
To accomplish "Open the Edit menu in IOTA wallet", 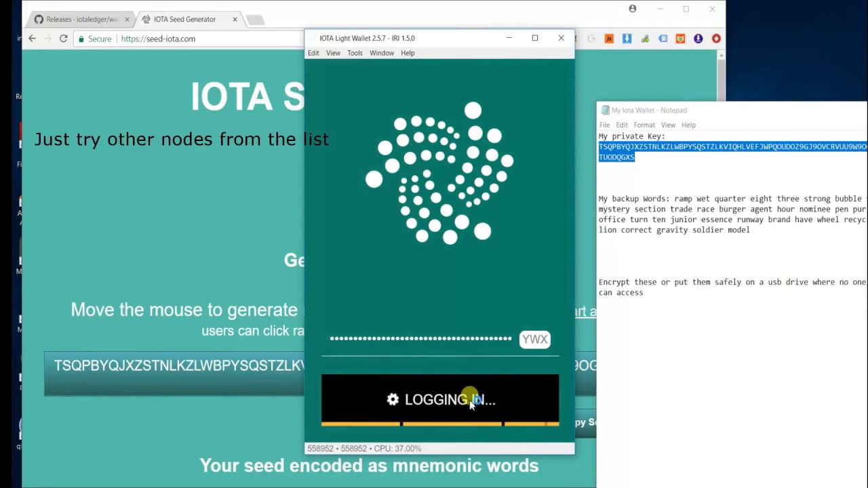I will [313, 53].
